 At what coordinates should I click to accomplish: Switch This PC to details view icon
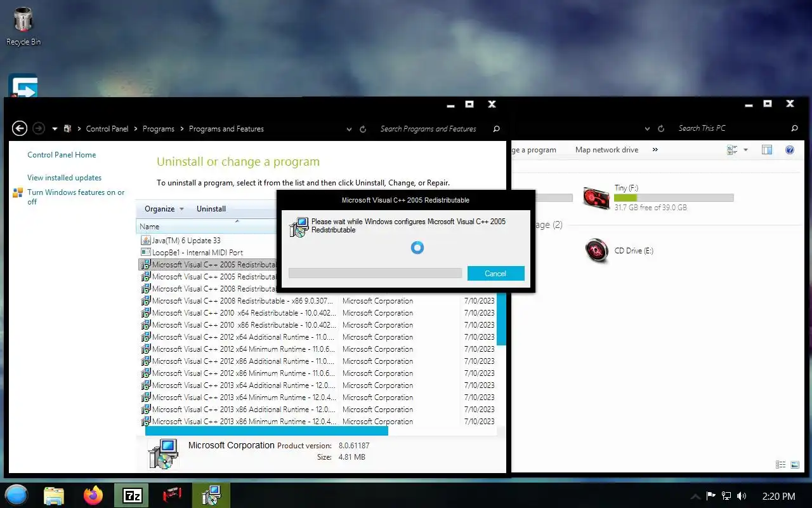[781, 465]
